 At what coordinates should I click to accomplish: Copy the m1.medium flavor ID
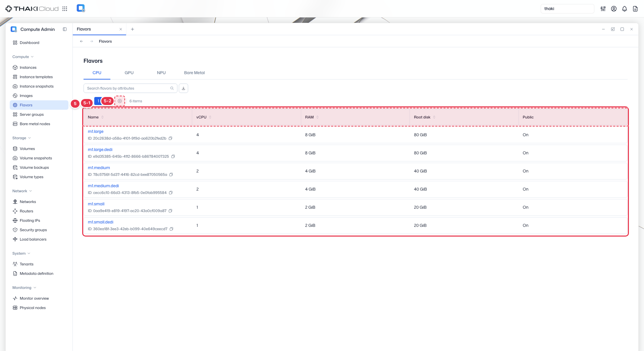click(x=171, y=174)
